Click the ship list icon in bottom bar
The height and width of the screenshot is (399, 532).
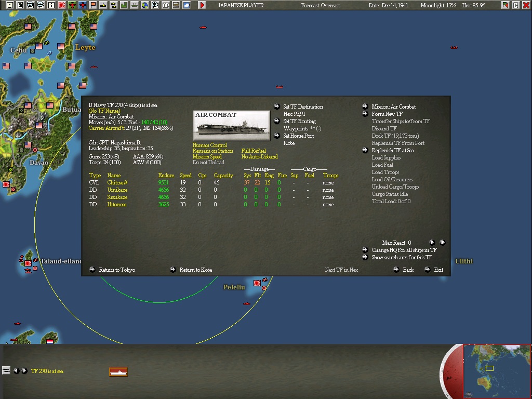click(x=6, y=370)
